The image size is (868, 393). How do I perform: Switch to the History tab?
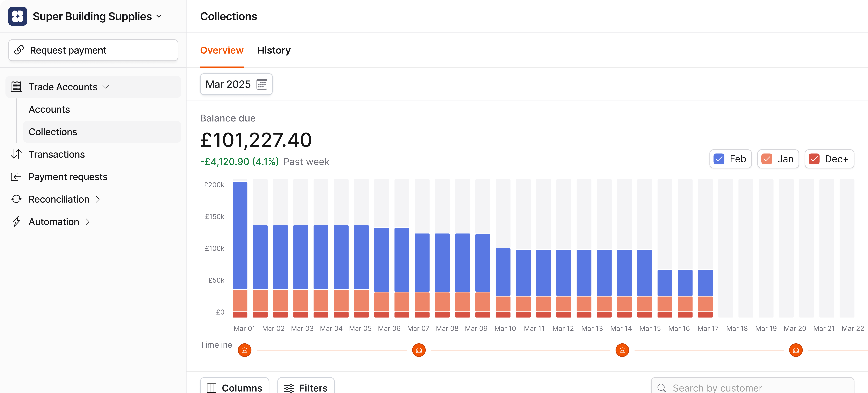274,50
